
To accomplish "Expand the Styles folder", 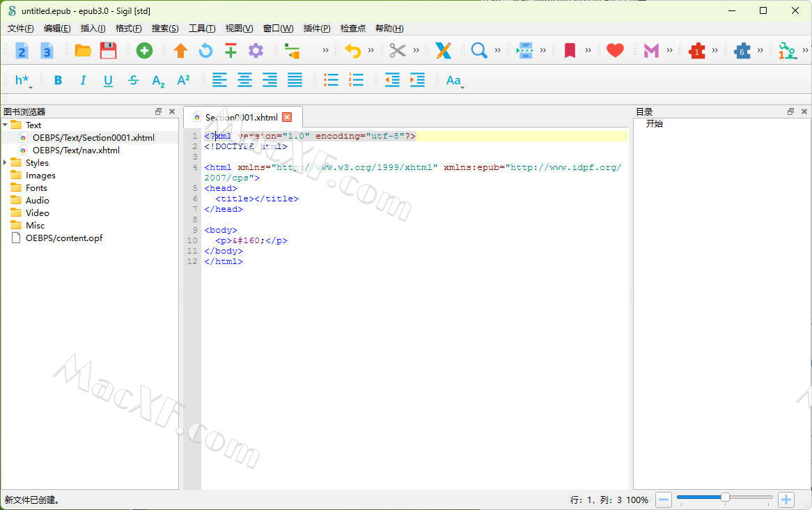I will tap(5, 163).
